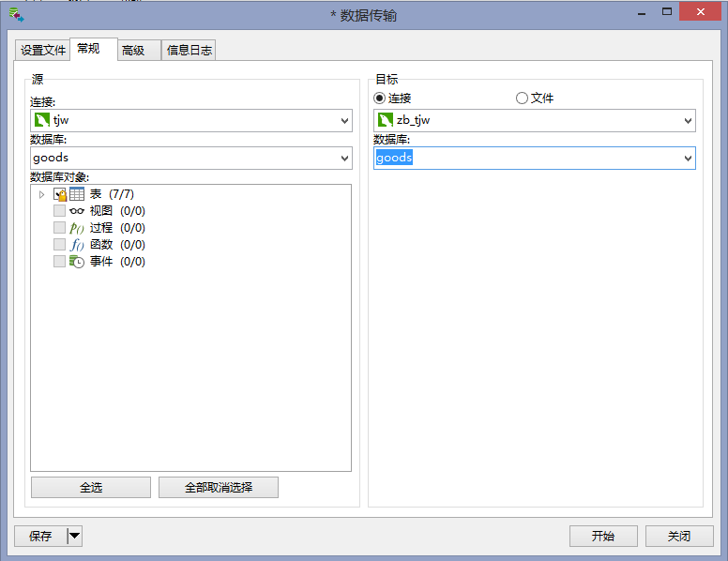Screen dimensions: 728x561
Task: Click the 保存 button
Action: [x=41, y=537]
